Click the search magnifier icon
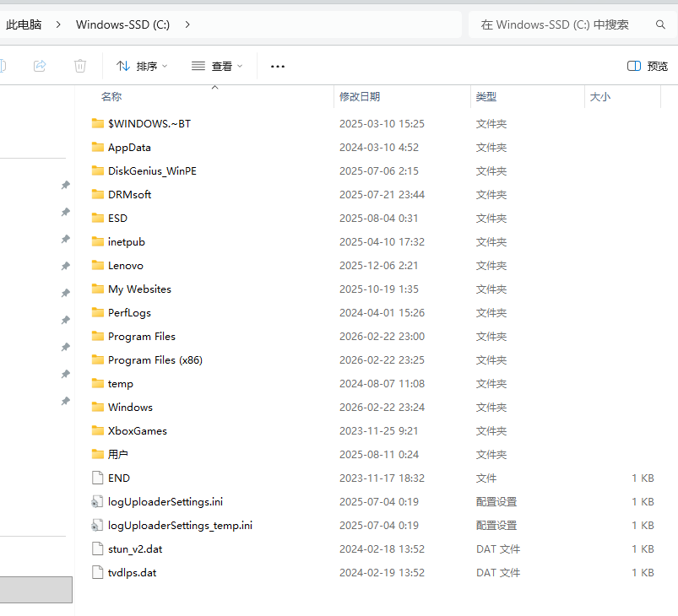The width and height of the screenshot is (678, 616). coord(660,24)
